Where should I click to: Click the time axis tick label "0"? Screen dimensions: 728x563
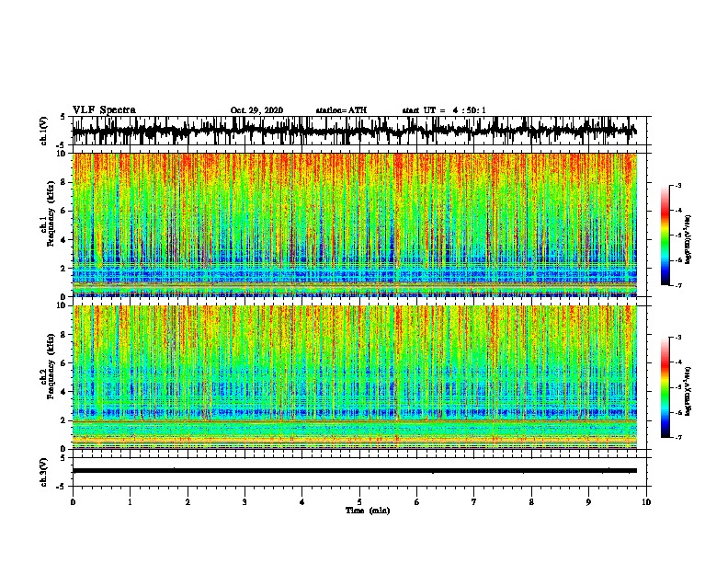(73, 502)
